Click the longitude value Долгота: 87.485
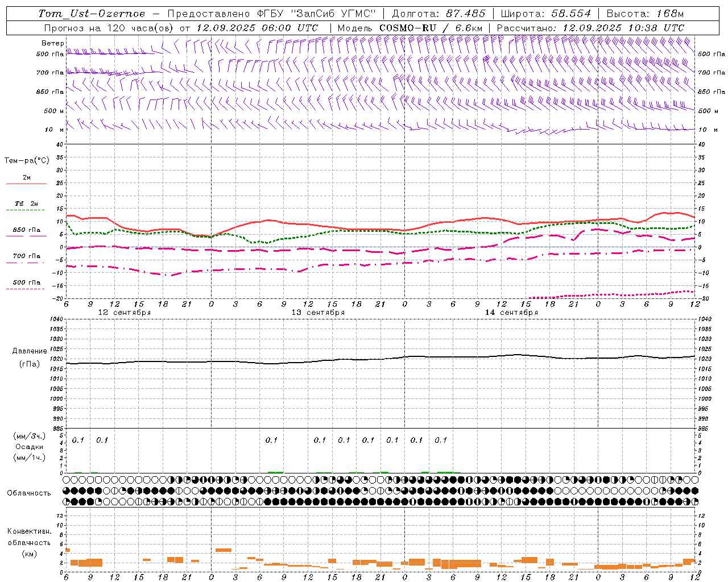 [439, 14]
